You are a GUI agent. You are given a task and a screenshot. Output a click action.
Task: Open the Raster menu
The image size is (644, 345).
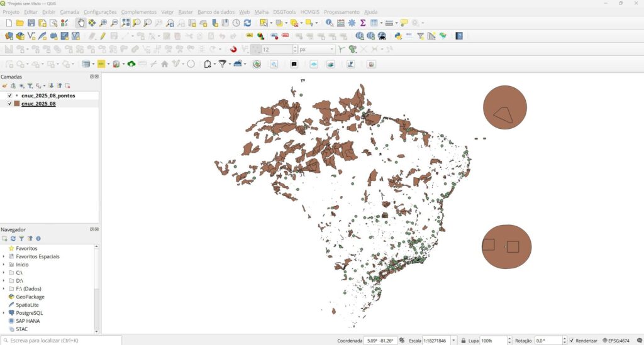click(186, 12)
